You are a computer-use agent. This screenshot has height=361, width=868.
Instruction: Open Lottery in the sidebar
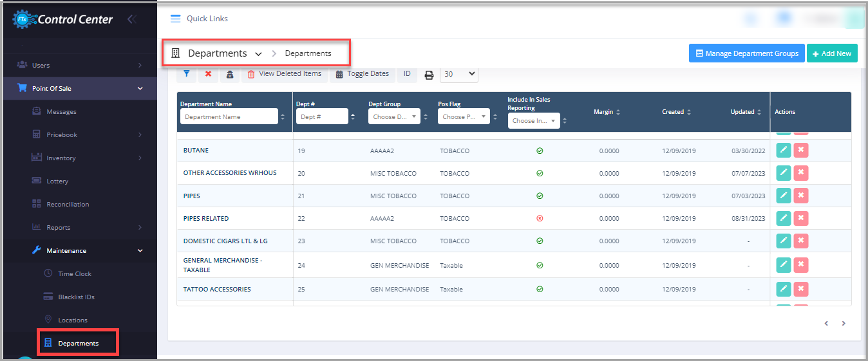[x=57, y=181]
